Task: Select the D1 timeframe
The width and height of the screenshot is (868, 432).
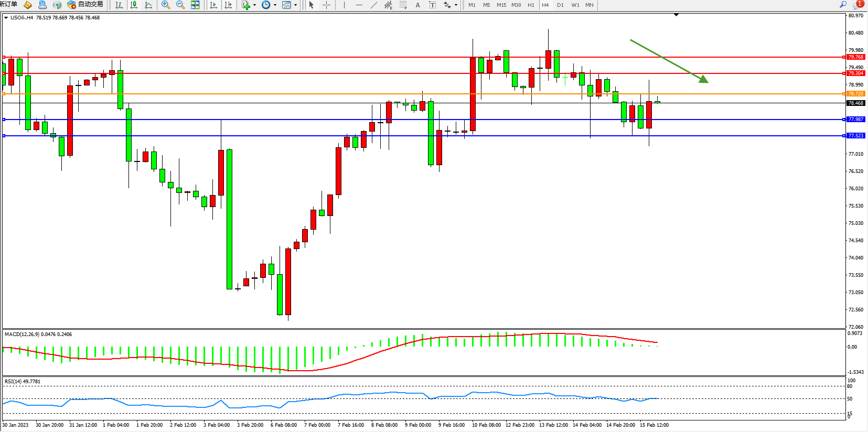Action: coord(560,5)
